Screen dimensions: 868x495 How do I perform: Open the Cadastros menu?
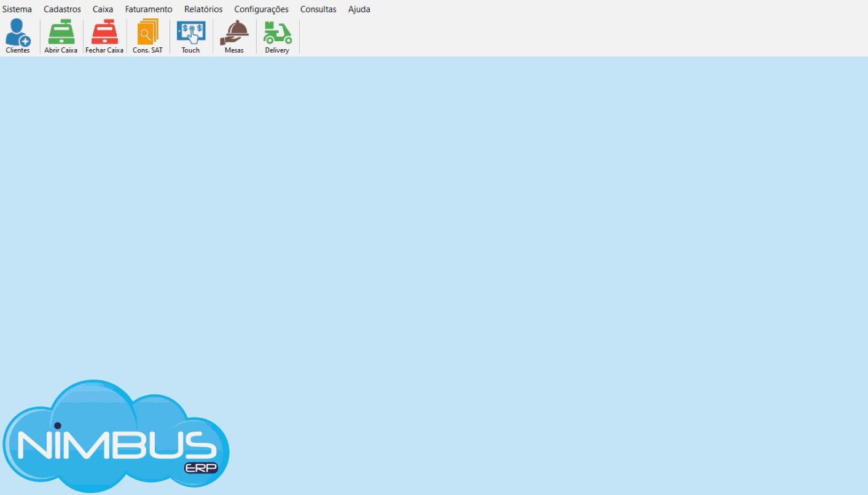pos(62,9)
